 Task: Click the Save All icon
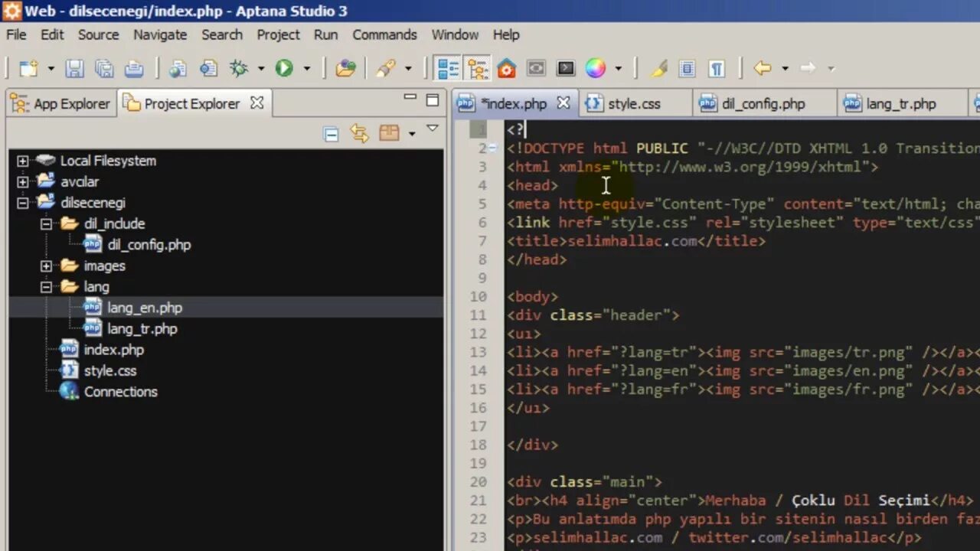(104, 68)
